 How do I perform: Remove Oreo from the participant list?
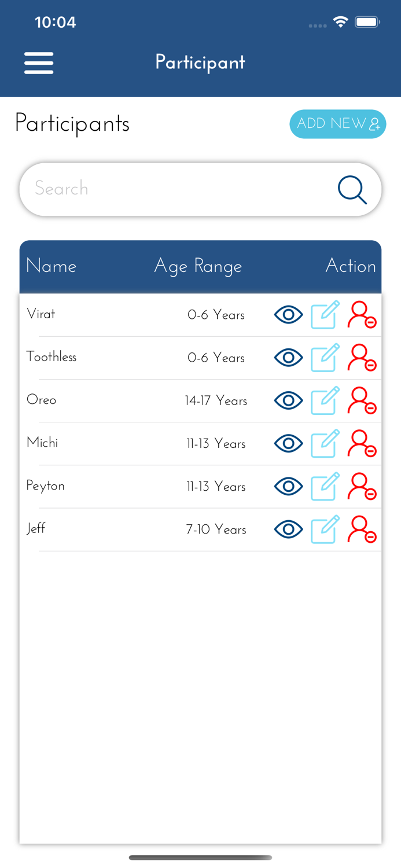(x=361, y=400)
